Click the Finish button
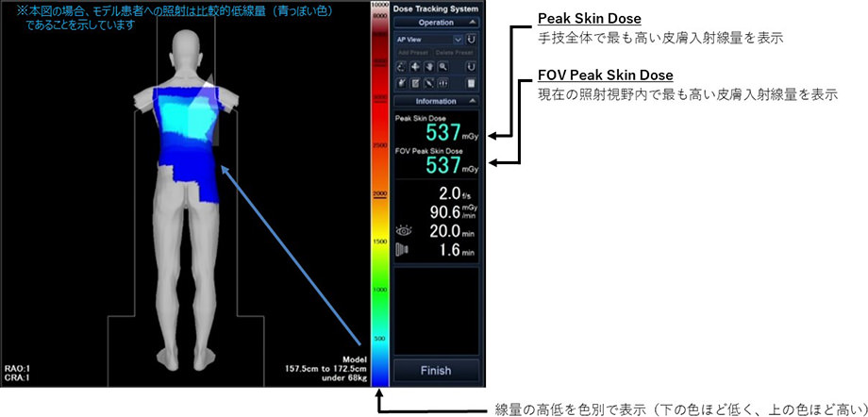Screen dimensions: 868x417 (436, 371)
